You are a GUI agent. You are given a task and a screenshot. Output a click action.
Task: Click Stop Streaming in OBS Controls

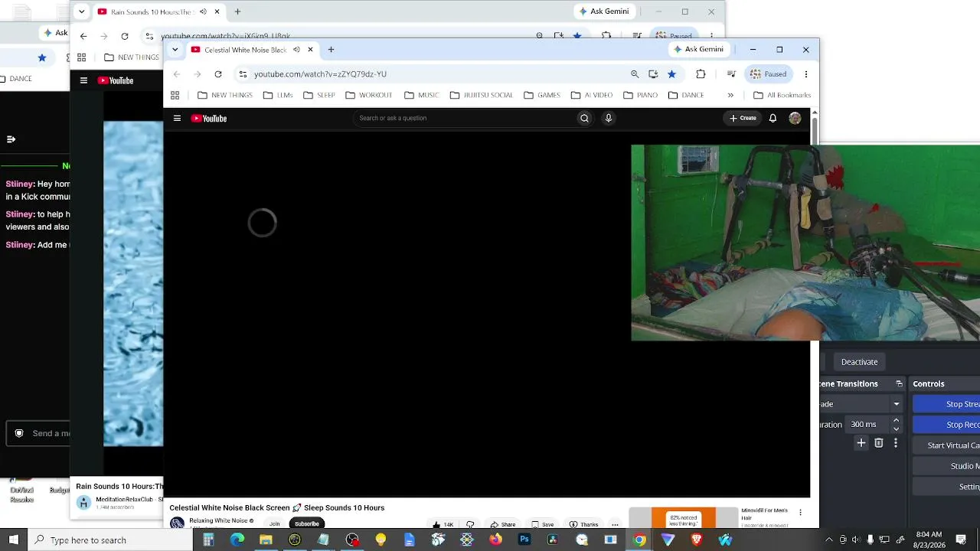click(946, 404)
